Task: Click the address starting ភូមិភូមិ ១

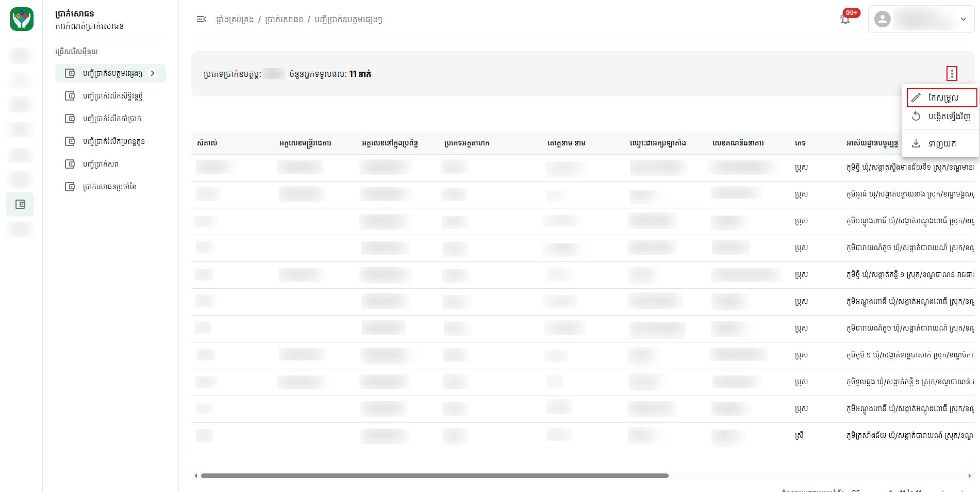Action: (x=910, y=355)
